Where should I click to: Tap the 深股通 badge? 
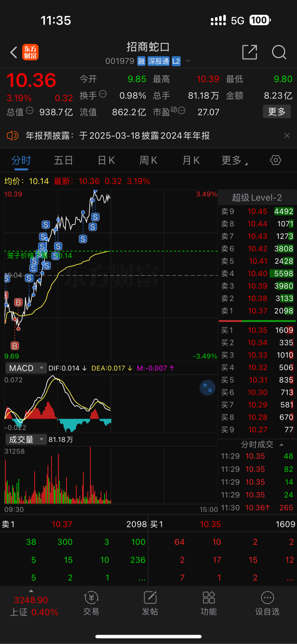[x=159, y=61]
